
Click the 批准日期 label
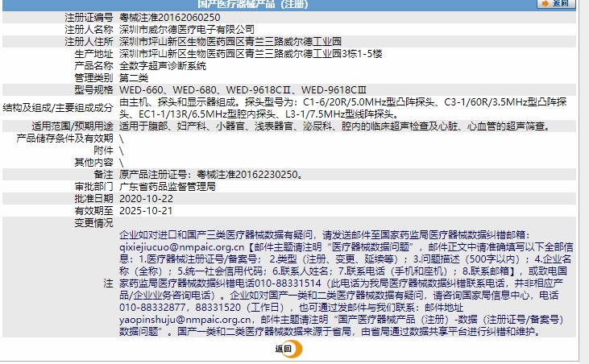point(93,199)
